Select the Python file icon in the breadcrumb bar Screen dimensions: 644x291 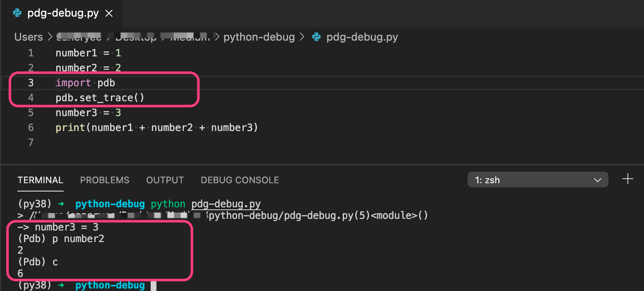coord(317,37)
